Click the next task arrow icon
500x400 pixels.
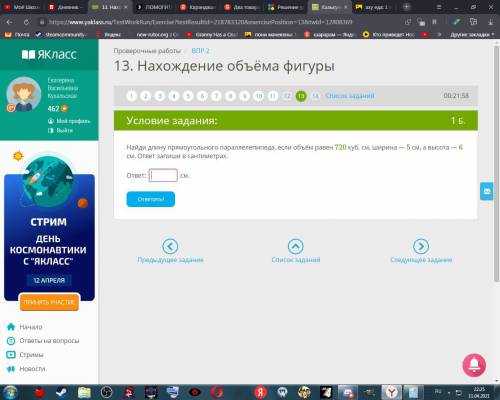(x=421, y=247)
